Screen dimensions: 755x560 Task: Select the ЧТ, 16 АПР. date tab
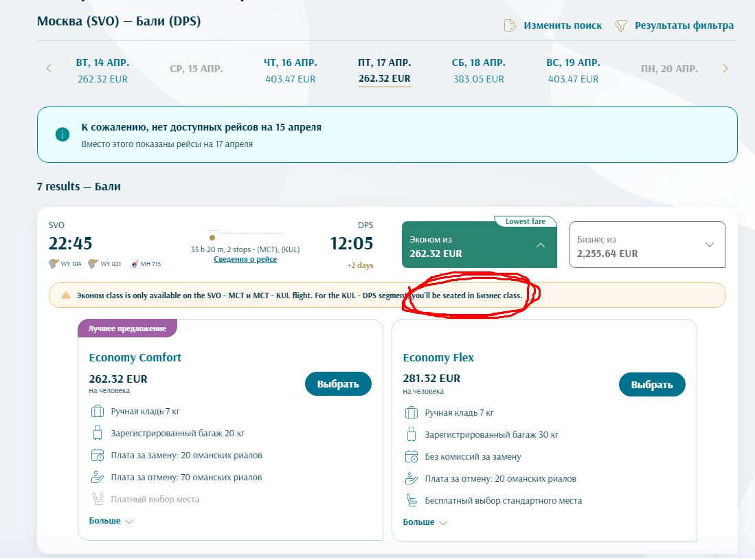(291, 71)
